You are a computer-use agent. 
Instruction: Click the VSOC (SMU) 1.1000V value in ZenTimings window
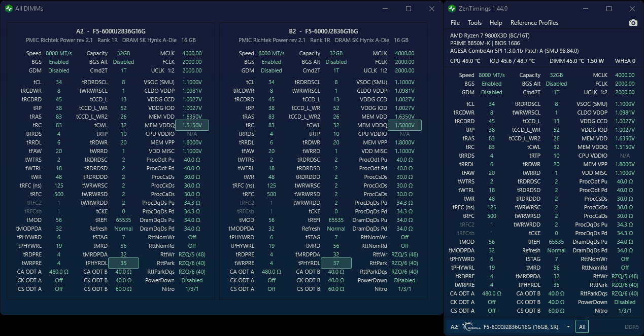tap(625, 104)
